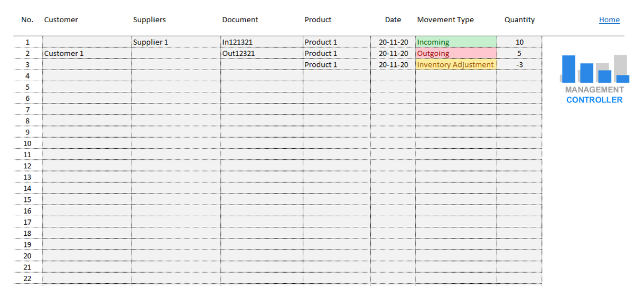Click the Management Controller logo
The width and height of the screenshot is (644, 298).
point(594,79)
